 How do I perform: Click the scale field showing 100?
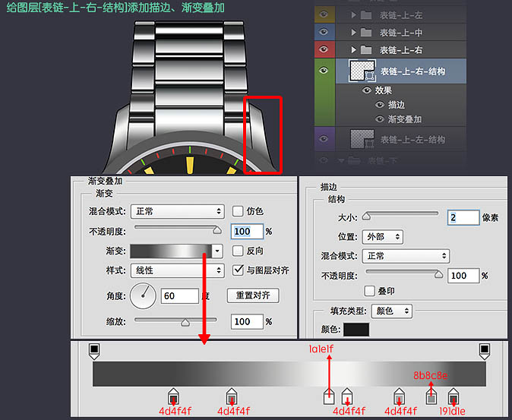(x=247, y=322)
